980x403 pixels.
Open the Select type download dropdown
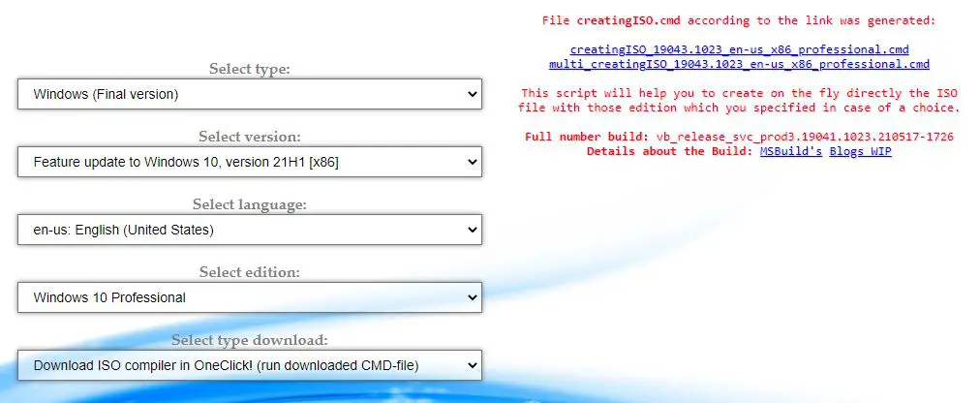pos(250,365)
